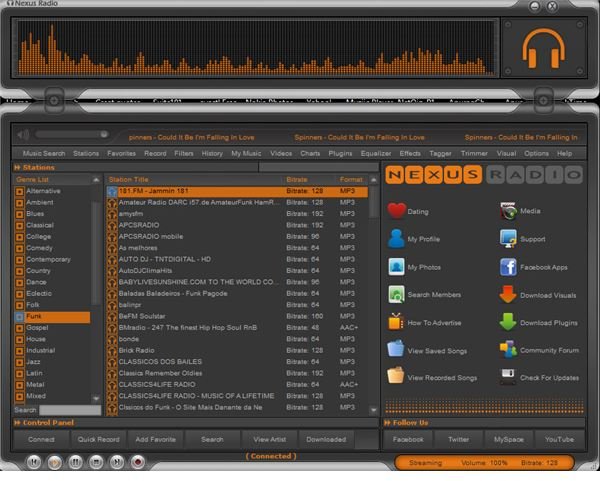The image size is (600, 481).
Task: Open the Twitter follow button
Action: (x=458, y=439)
